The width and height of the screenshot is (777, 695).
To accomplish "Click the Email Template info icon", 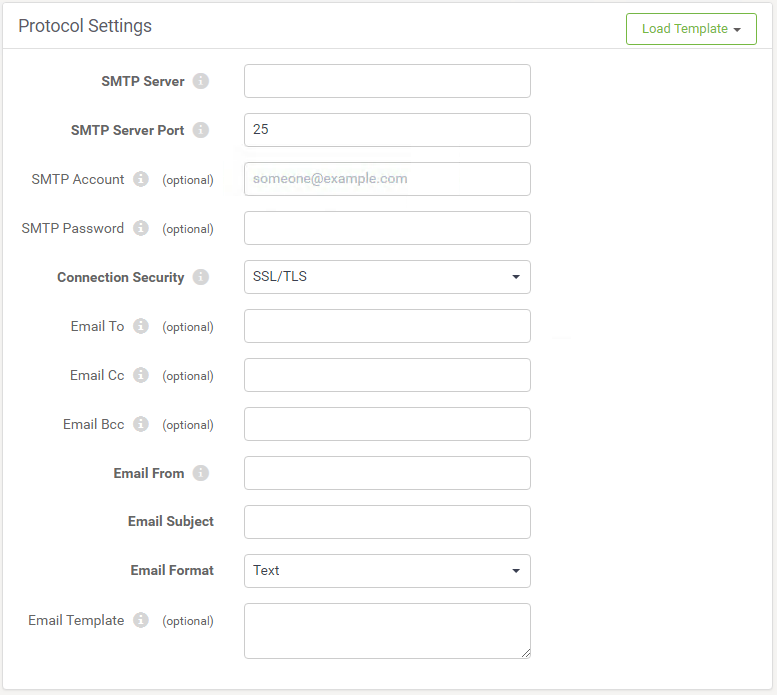I will click(141, 620).
